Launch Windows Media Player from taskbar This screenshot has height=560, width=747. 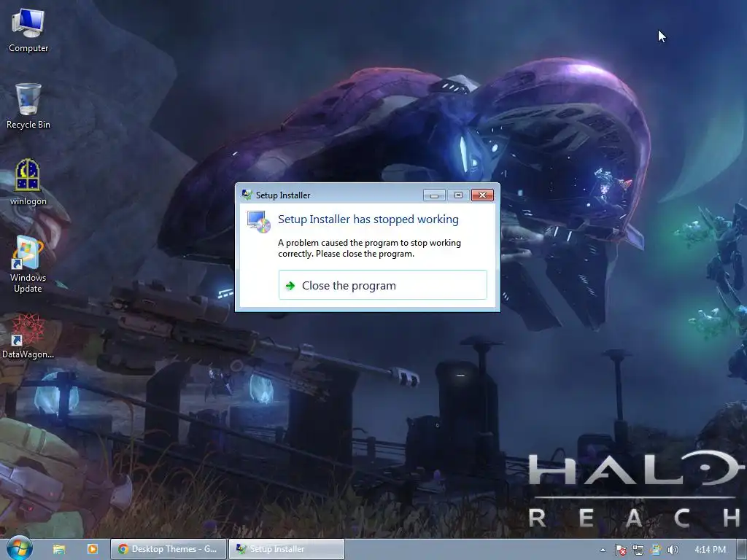93,549
